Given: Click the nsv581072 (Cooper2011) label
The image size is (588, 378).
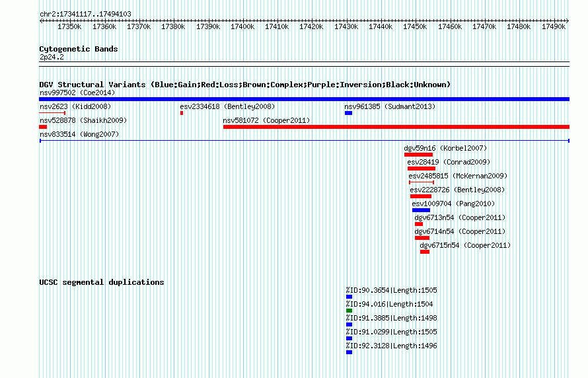Looking at the screenshot, I should [266, 120].
